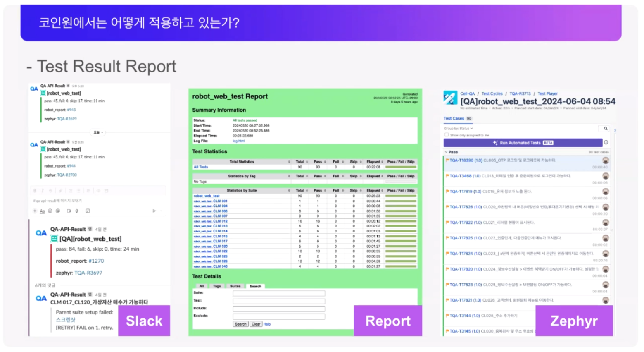The height and width of the screenshot is (352, 644).
Task: Click the plus attach icon in Slack composer
Action: tap(35, 211)
